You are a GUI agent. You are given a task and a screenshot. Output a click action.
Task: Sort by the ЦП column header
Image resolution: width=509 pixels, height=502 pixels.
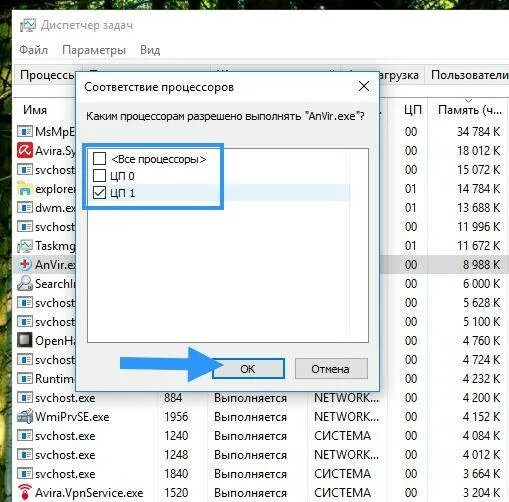click(413, 110)
